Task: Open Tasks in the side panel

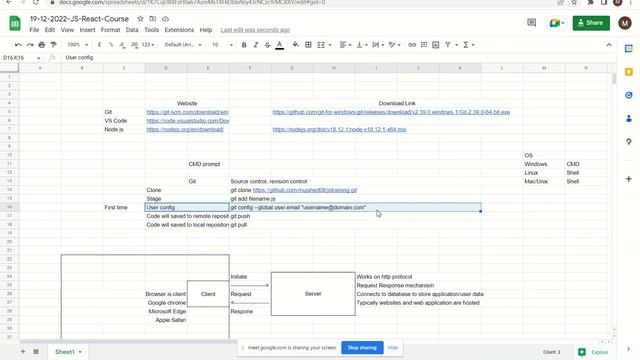Action: [629, 95]
